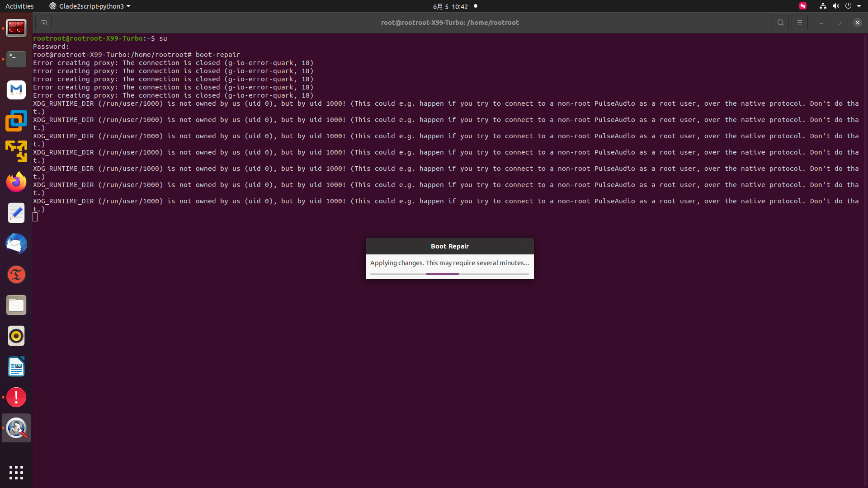Open Thunderbird mail from the dock

pos(16,244)
